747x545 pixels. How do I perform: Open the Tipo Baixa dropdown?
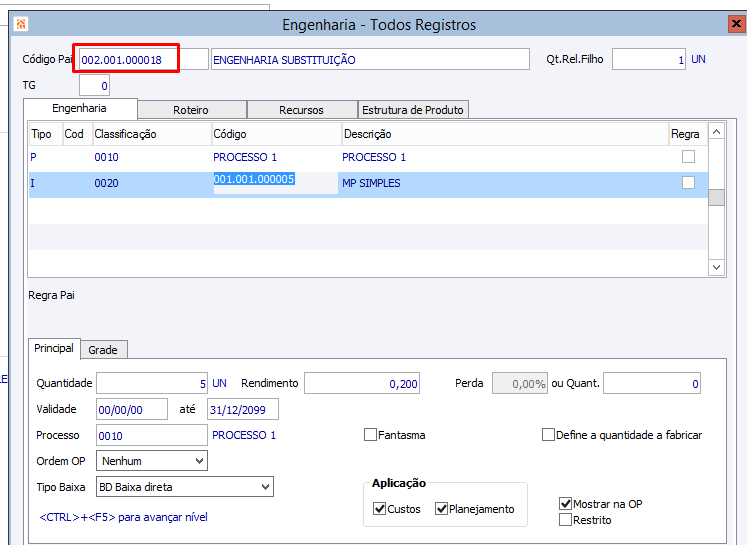click(x=264, y=487)
